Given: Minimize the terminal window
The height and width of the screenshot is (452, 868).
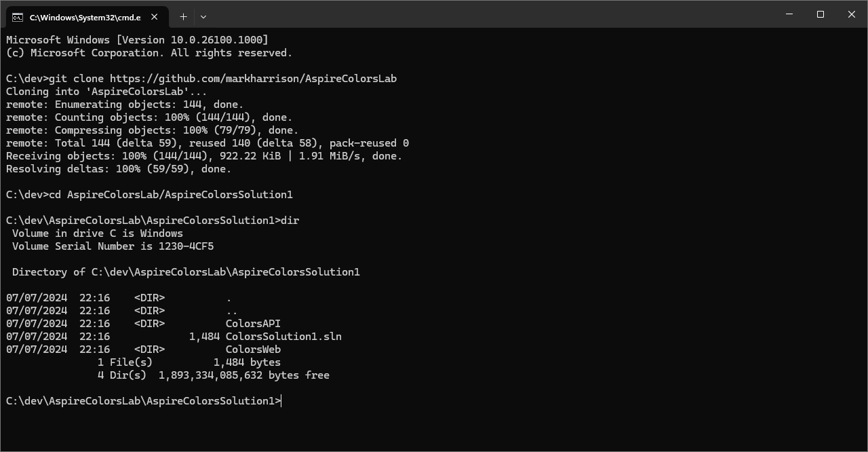Looking at the screenshot, I should click(x=789, y=14).
